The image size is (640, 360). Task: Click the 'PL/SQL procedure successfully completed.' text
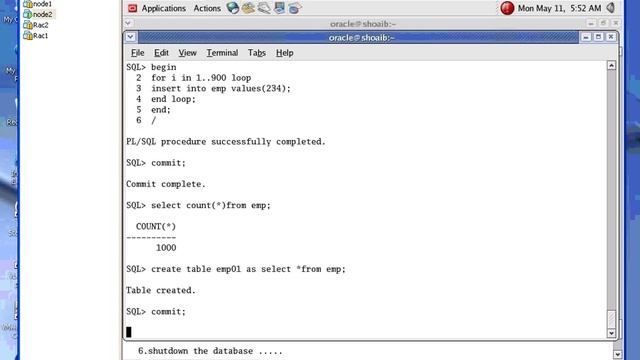click(226, 142)
